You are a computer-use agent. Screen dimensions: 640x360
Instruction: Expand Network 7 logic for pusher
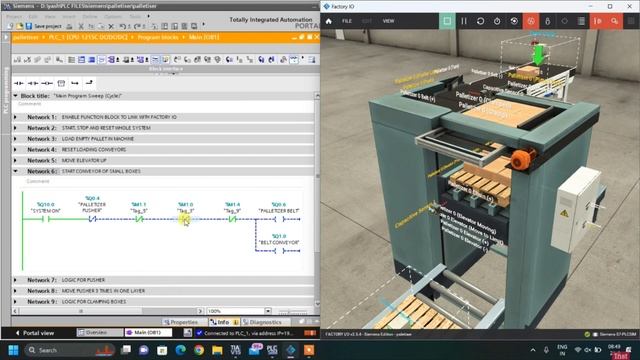16,280
